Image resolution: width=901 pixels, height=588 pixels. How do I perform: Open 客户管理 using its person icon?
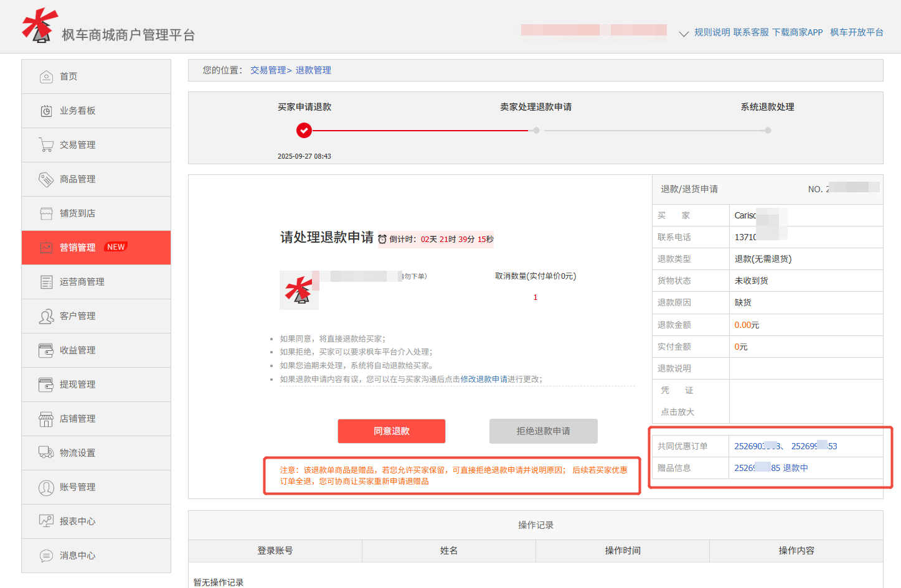pyautogui.click(x=47, y=315)
